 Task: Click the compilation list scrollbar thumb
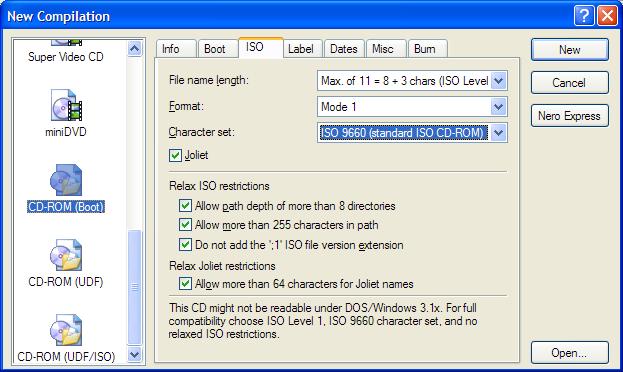[135, 287]
